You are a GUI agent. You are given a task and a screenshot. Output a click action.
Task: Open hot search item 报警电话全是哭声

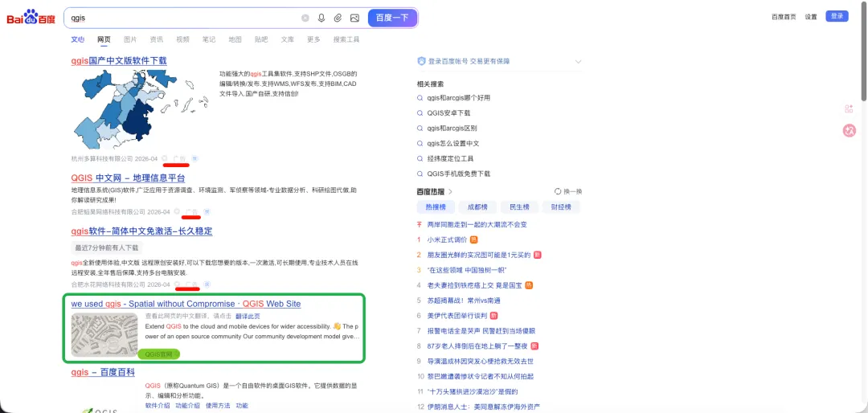coord(480,331)
